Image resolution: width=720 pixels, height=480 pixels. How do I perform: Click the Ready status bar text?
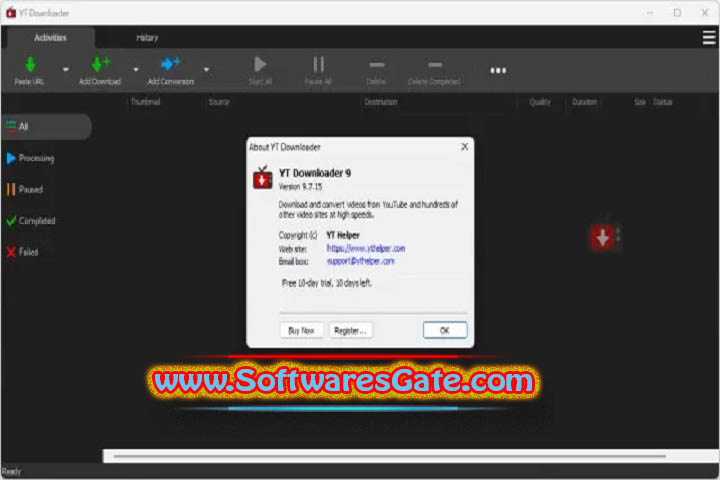coord(11,471)
